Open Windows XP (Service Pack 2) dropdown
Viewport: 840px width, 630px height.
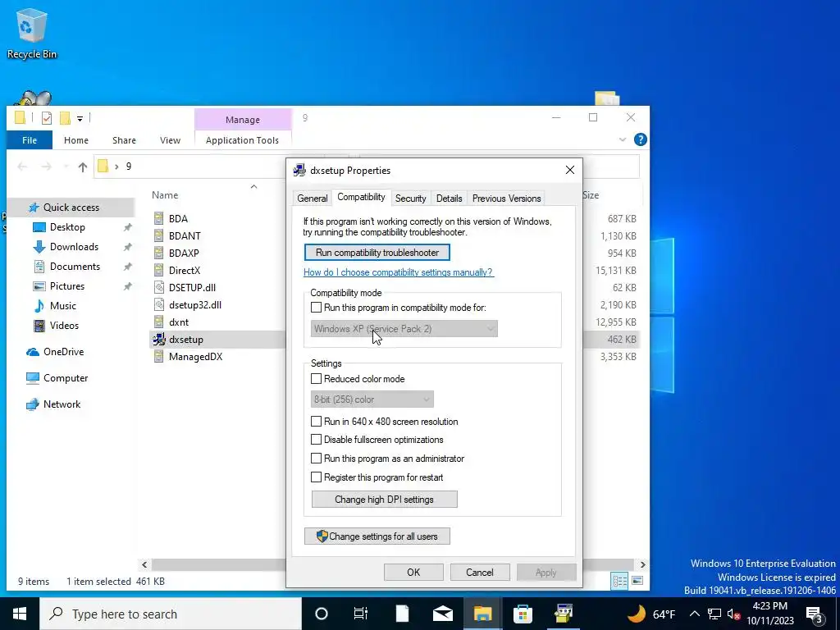[404, 329]
